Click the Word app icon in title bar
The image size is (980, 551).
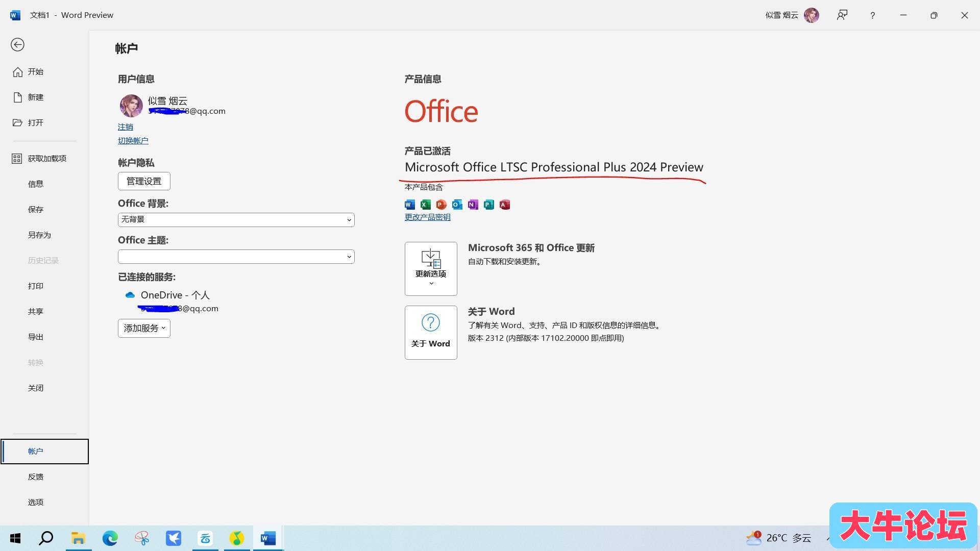(15, 15)
